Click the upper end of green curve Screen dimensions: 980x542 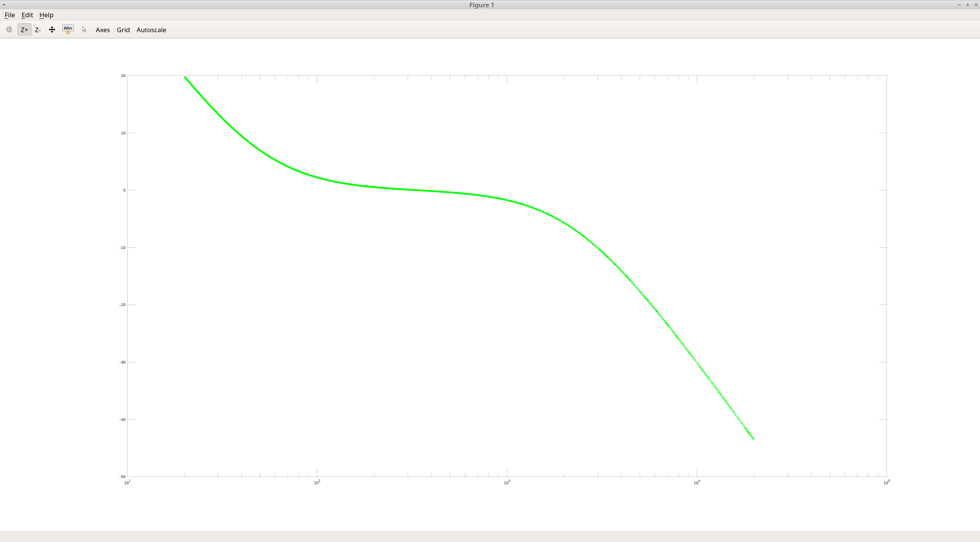click(186, 78)
